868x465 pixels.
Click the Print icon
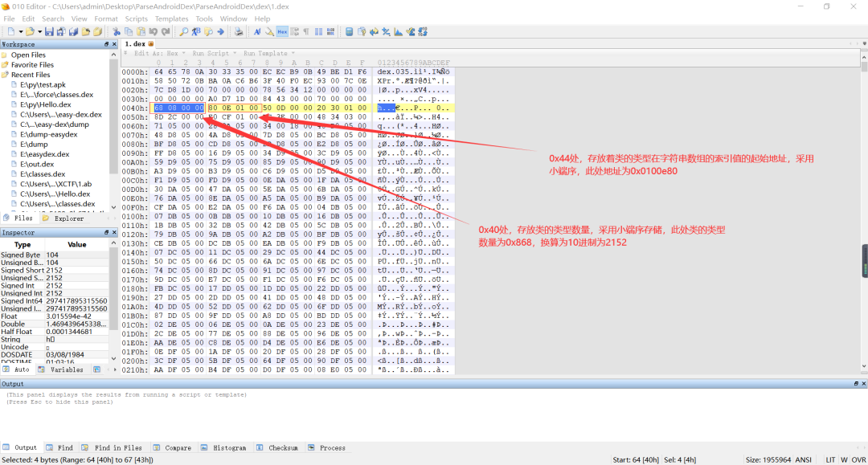click(239, 31)
